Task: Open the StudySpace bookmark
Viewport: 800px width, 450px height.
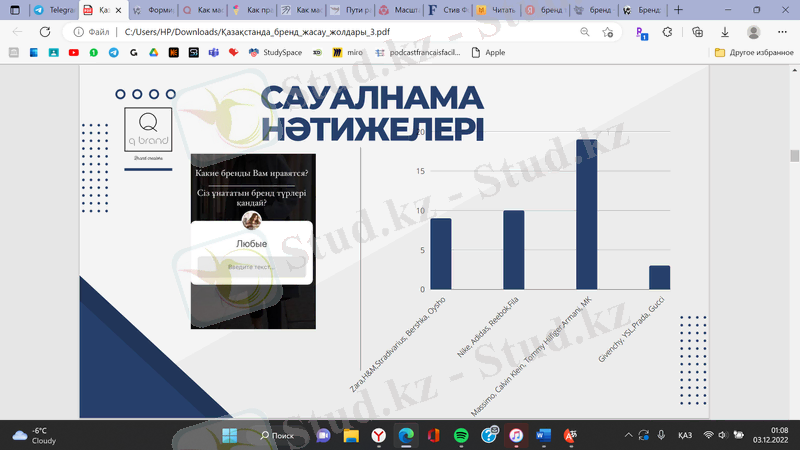Action: click(x=276, y=53)
